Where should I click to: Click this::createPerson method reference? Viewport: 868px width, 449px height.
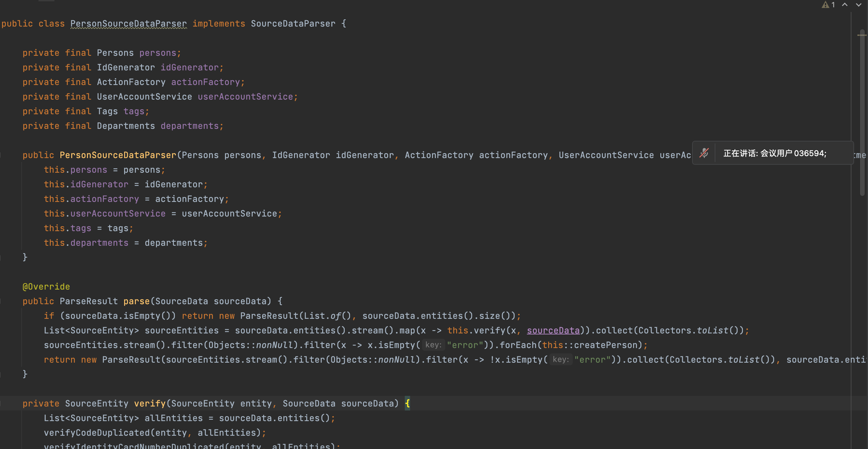pyautogui.click(x=592, y=345)
